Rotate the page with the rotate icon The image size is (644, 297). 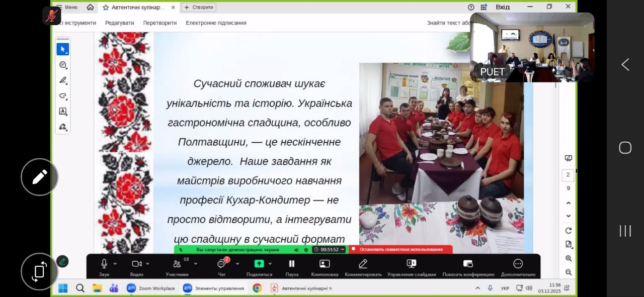pyautogui.click(x=569, y=231)
